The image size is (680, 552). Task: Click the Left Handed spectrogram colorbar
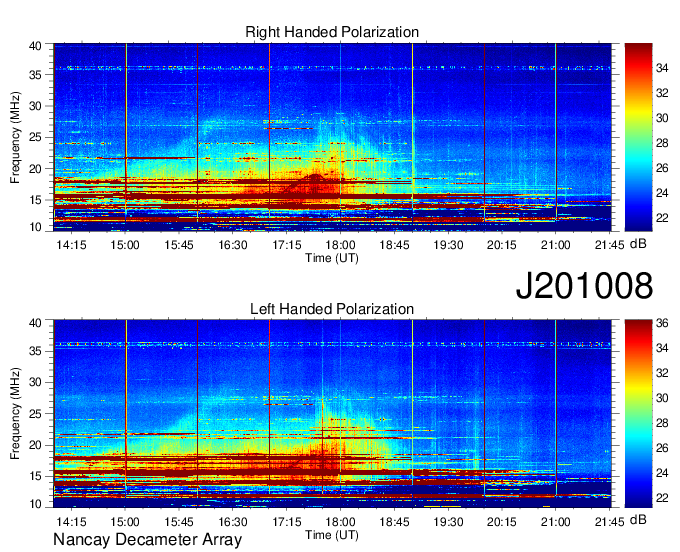(x=638, y=414)
